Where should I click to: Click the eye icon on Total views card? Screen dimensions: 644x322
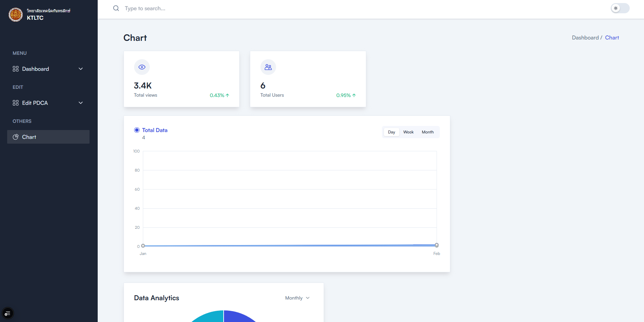[142, 67]
